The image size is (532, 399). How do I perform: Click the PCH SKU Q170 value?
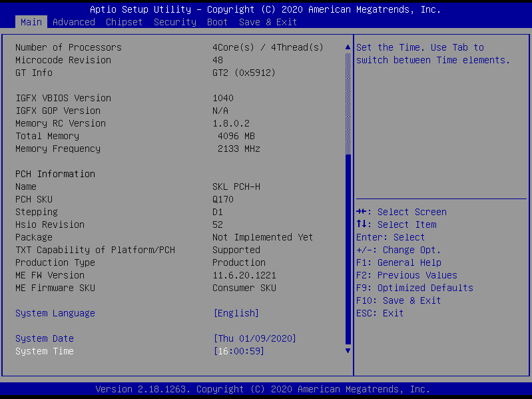coord(222,199)
